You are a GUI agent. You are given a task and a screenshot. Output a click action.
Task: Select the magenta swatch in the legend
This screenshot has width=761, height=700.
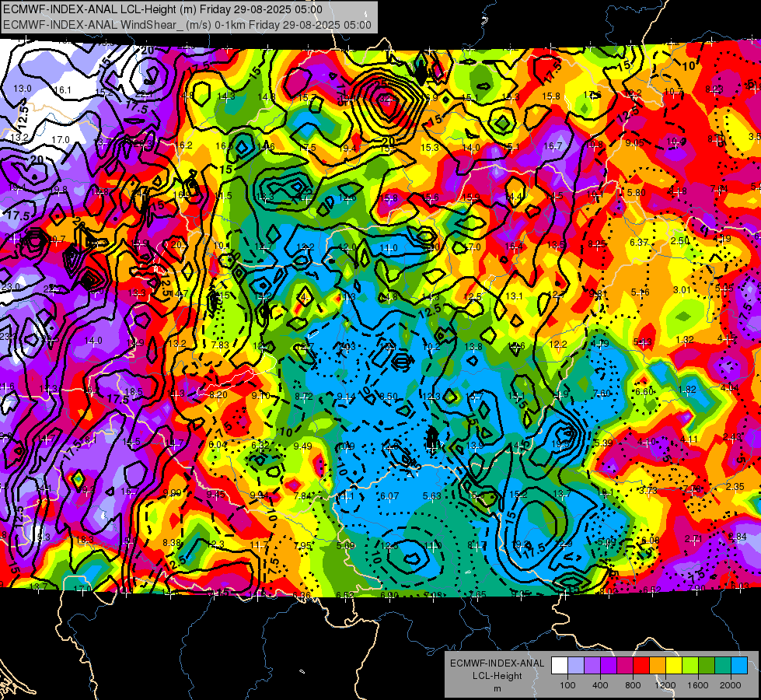[x=625, y=666]
